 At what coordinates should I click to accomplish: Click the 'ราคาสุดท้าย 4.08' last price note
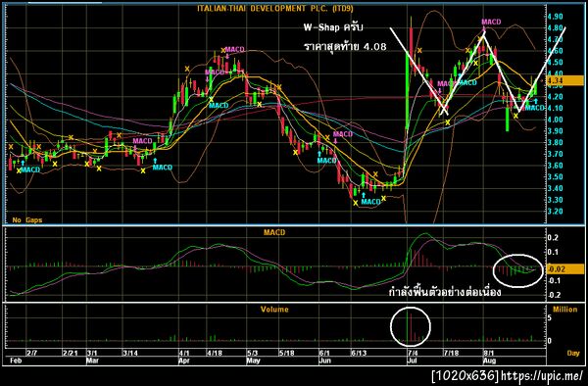tap(345, 46)
